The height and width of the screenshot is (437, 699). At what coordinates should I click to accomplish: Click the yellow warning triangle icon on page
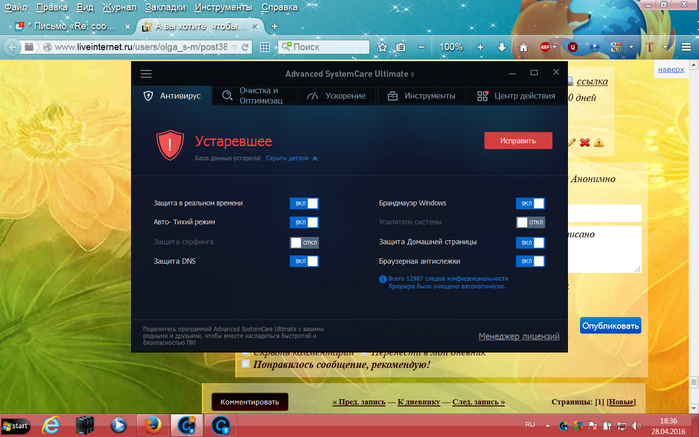[x=599, y=143]
